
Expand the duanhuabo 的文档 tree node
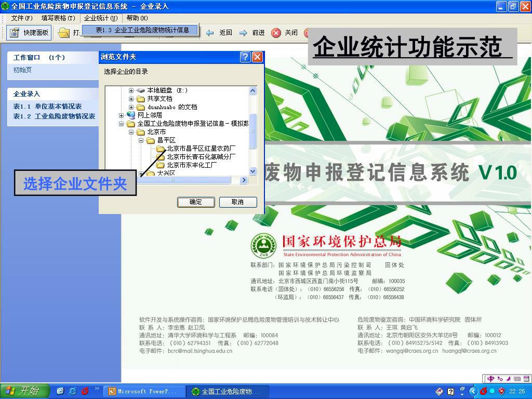click(x=131, y=107)
